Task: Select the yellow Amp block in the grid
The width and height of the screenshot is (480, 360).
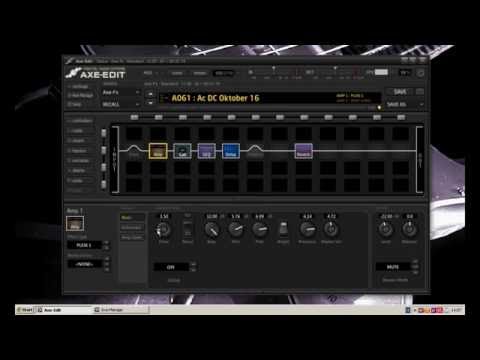Action: tap(158, 151)
